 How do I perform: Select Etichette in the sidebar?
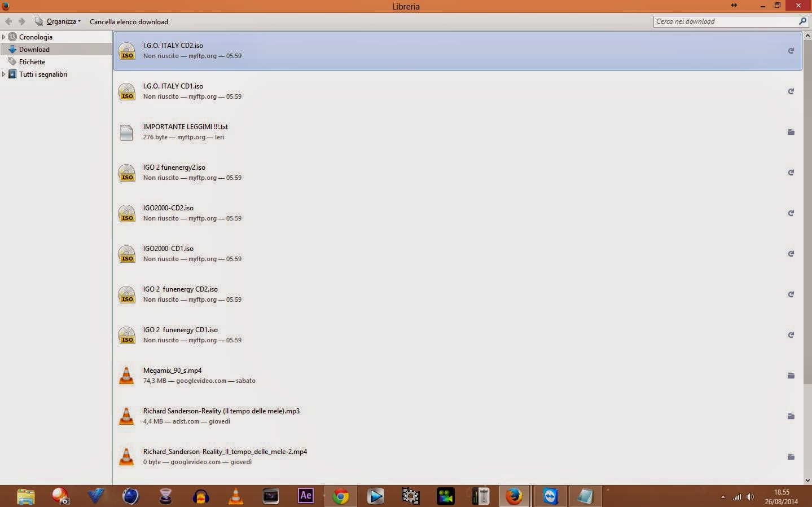(x=32, y=62)
